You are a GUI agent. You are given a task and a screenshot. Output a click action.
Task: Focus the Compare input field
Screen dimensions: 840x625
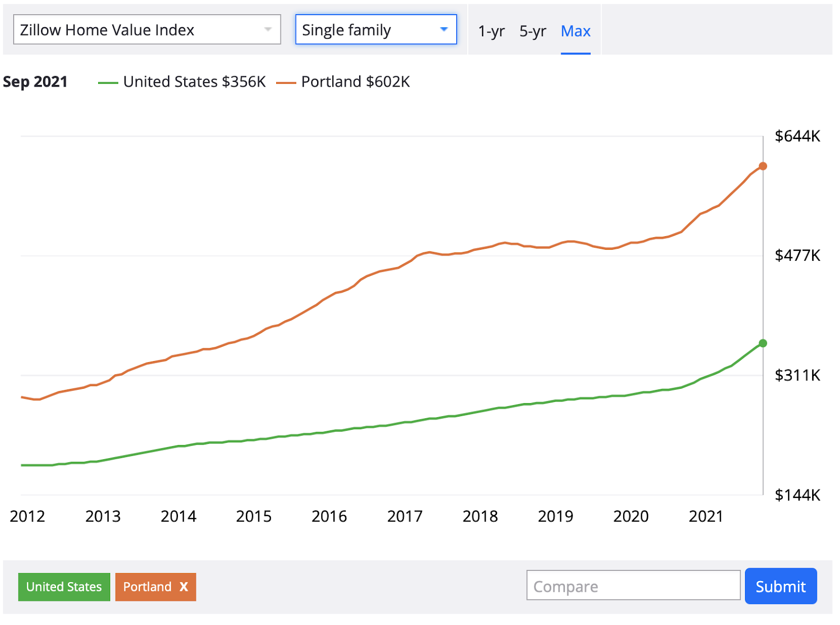[633, 586]
